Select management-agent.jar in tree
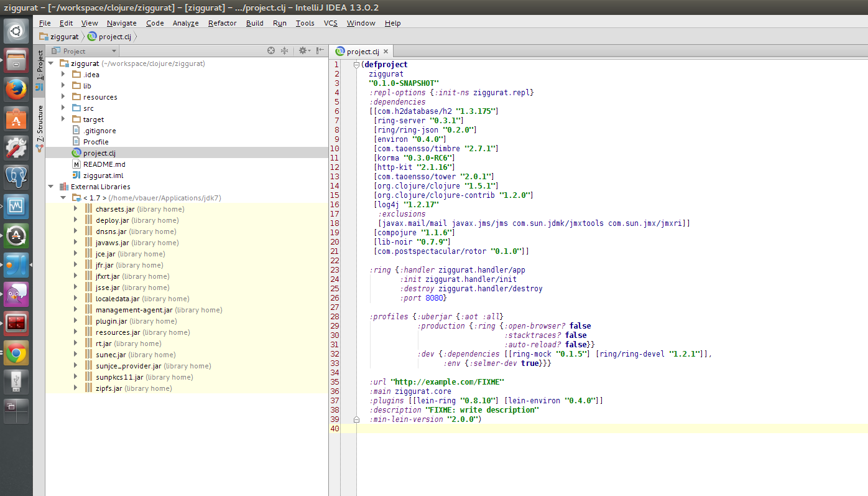The image size is (868, 496). (x=134, y=310)
